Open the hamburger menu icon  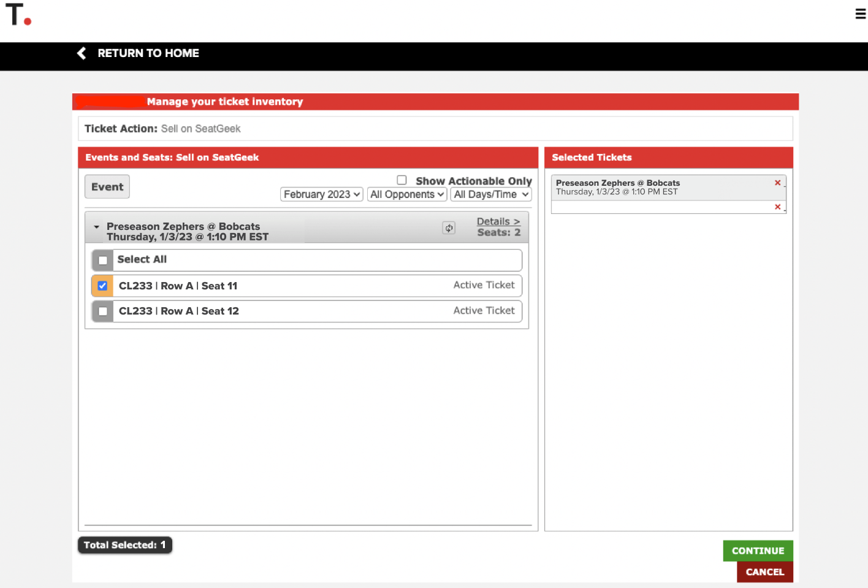point(861,13)
